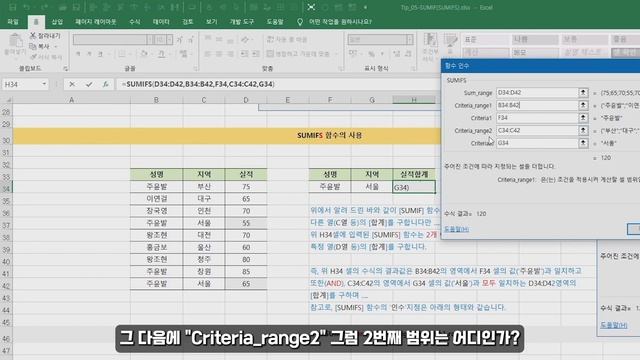Select cell containing 이연걸
640x360 pixels.
tap(156, 199)
